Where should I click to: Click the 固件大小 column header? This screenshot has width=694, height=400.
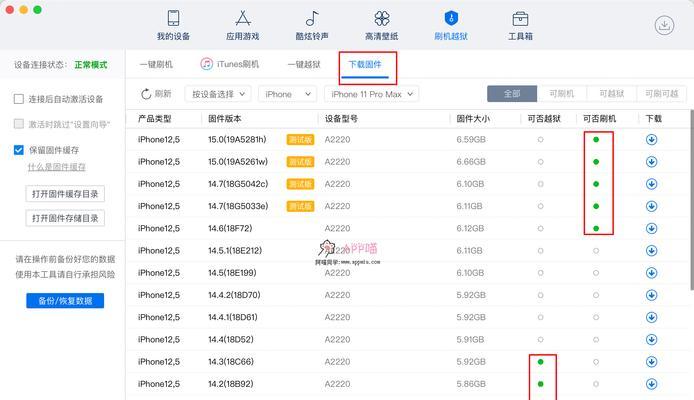(473, 119)
